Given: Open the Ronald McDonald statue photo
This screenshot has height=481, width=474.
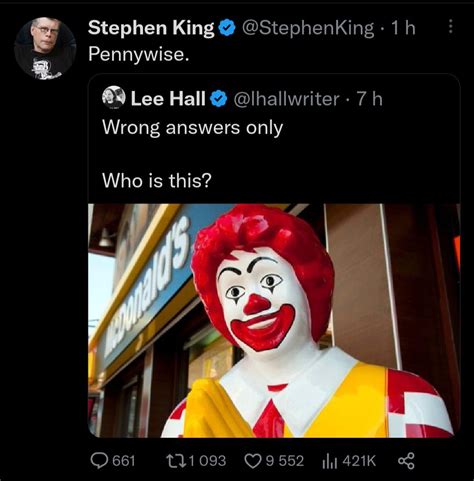Looking at the screenshot, I should pyautogui.click(x=274, y=321).
